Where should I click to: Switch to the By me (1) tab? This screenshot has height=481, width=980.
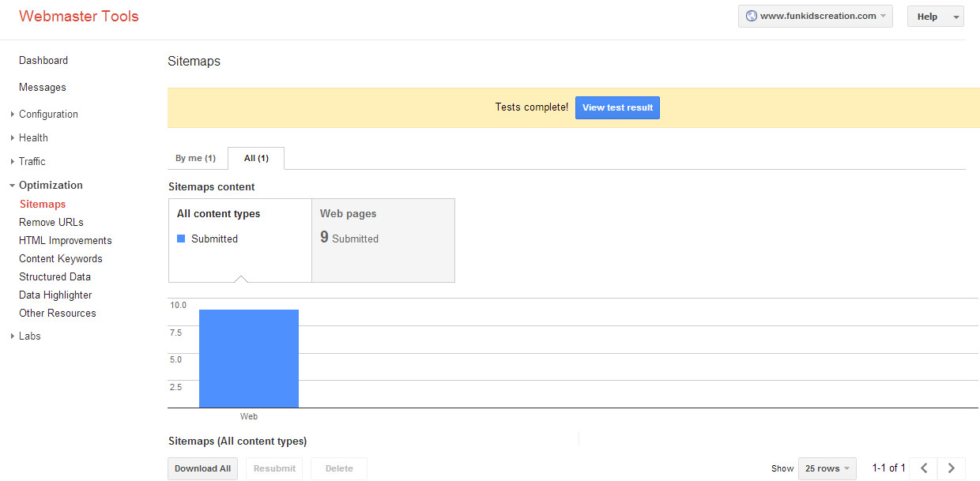(x=195, y=158)
